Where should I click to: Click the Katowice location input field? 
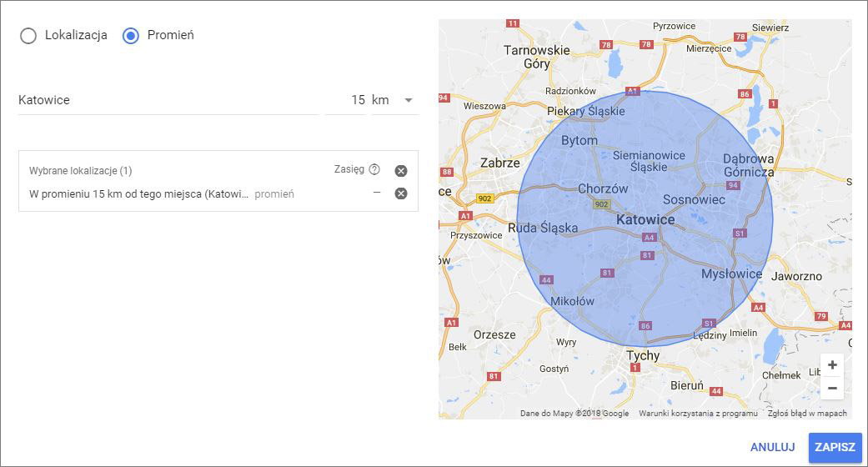pyautogui.click(x=168, y=100)
